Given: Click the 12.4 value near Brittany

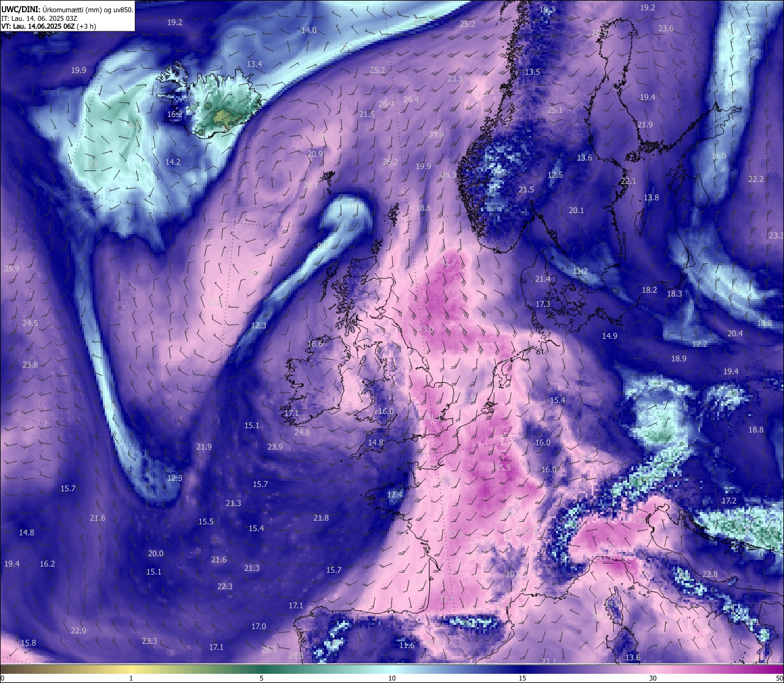Looking at the screenshot, I should pyautogui.click(x=395, y=495).
